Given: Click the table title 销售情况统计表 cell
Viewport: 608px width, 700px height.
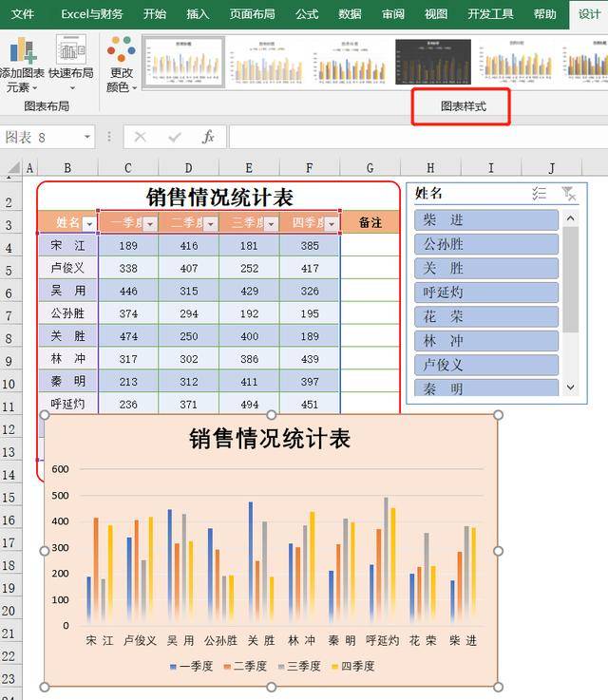Looking at the screenshot, I should 218,197.
